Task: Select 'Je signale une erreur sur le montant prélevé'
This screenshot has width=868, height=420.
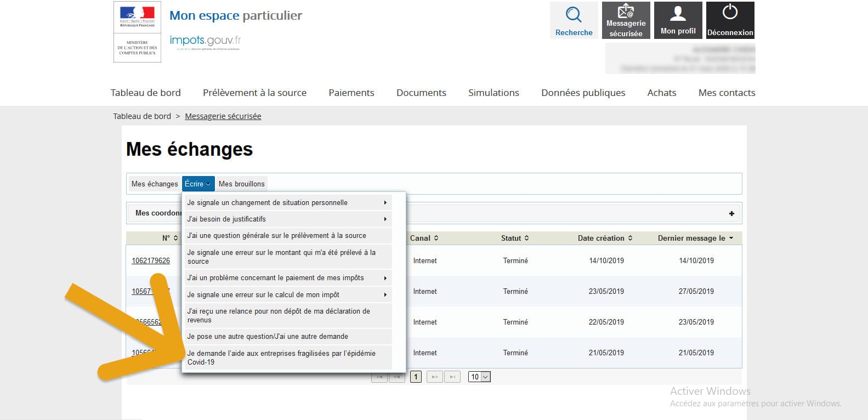Action: coord(288,257)
